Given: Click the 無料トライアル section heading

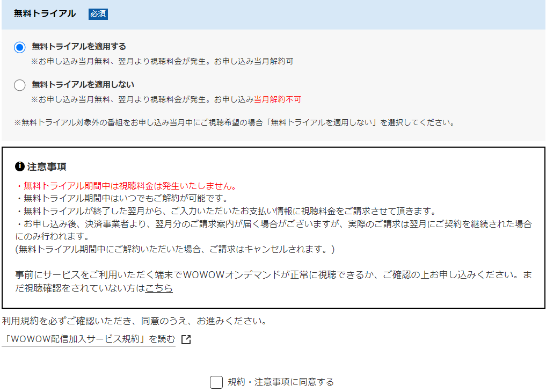Looking at the screenshot, I should 45,14.
